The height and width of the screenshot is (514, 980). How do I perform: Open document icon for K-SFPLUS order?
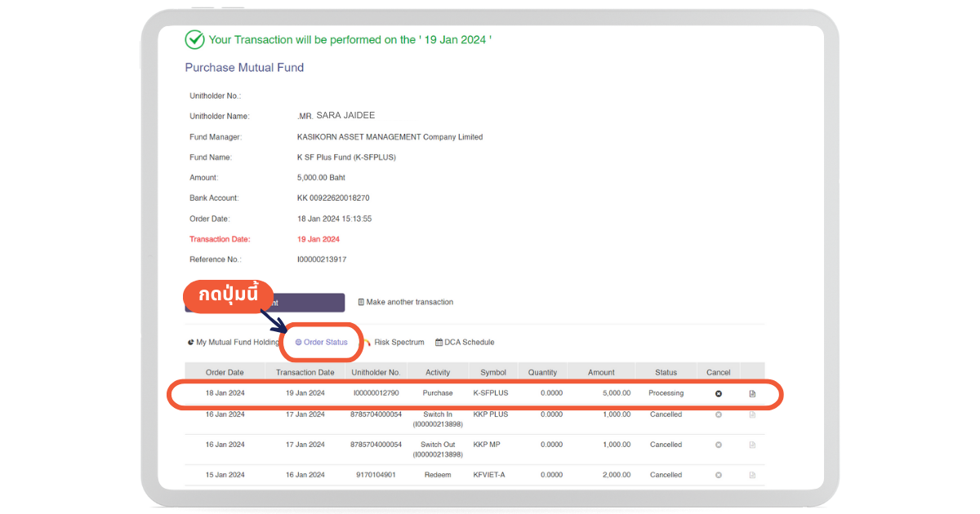pos(752,393)
